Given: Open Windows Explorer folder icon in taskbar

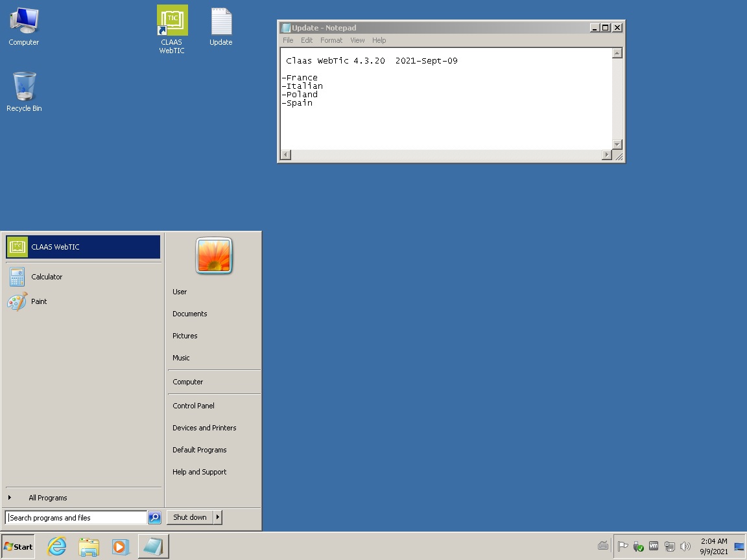Looking at the screenshot, I should point(89,546).
